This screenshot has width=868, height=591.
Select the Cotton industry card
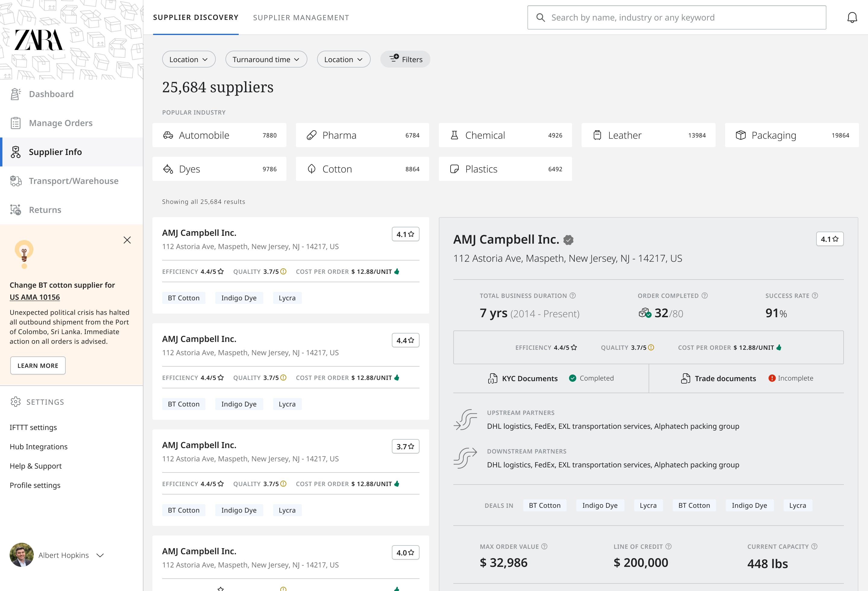pos(362,169)
